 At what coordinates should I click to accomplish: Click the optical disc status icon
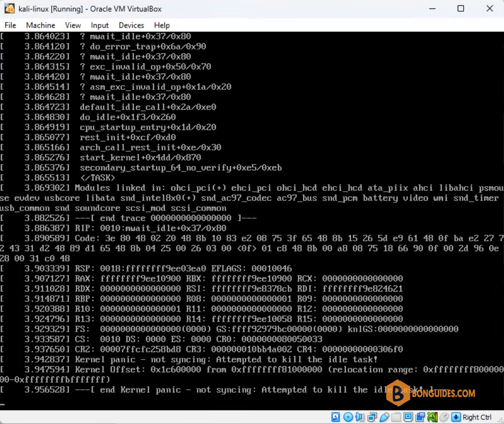(x=348, y=417)
